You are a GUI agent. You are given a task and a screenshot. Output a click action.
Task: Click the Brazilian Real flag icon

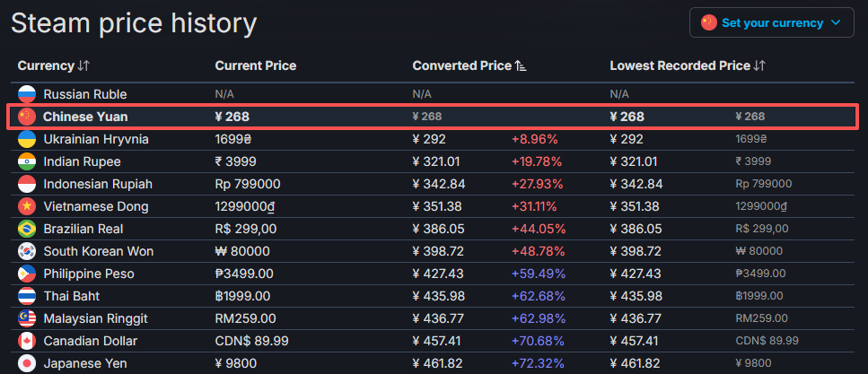pyautogui.click(x=26, y=229)
